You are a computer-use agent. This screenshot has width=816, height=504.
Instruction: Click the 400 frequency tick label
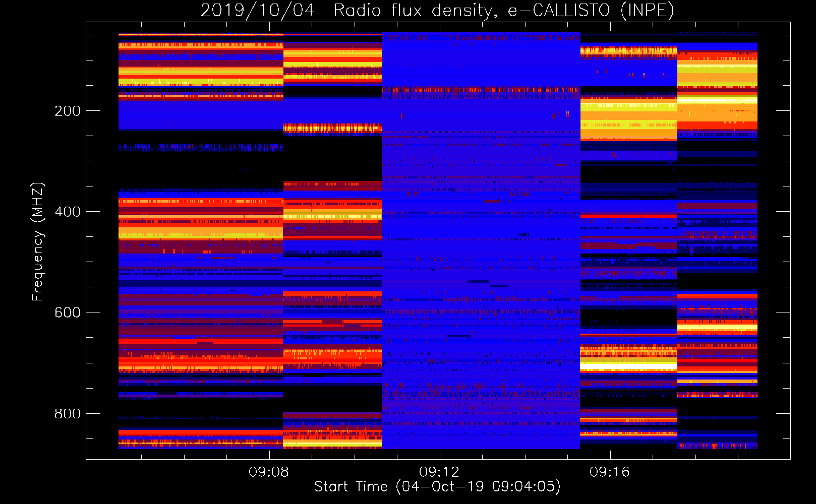coord(68,212)
